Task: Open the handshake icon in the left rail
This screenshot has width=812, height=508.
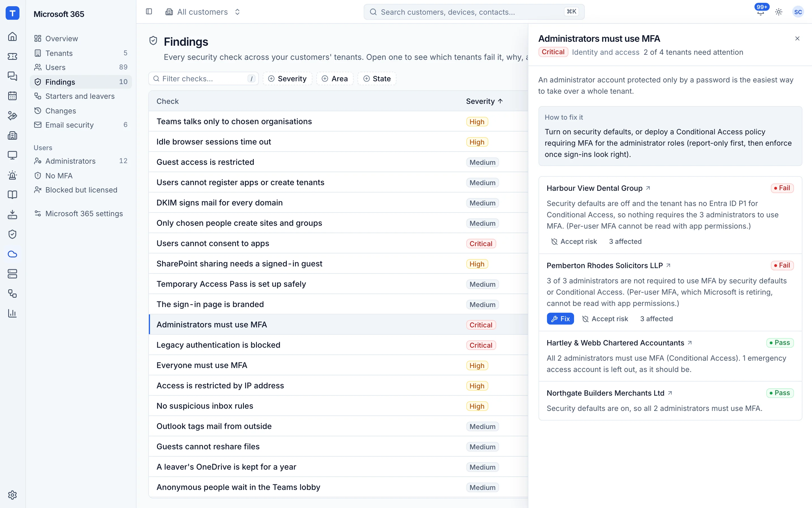Action: tap(12, 116)
